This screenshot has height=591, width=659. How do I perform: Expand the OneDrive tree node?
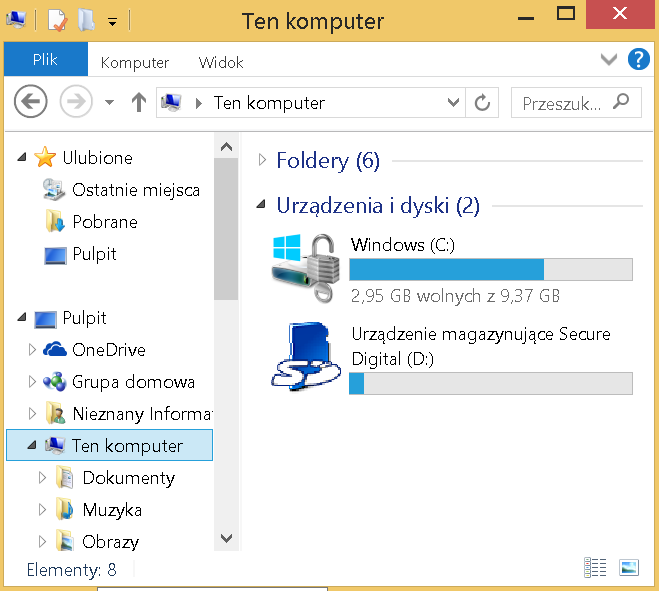pos(32,350)
